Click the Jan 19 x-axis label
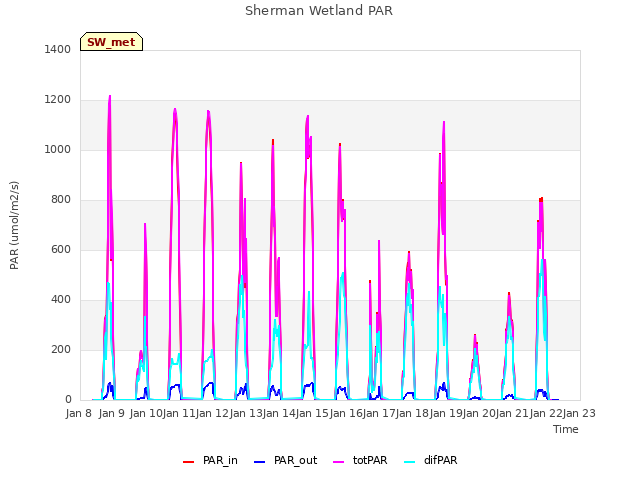The width and height of the screenshot is (640, 480). point(446,413)
